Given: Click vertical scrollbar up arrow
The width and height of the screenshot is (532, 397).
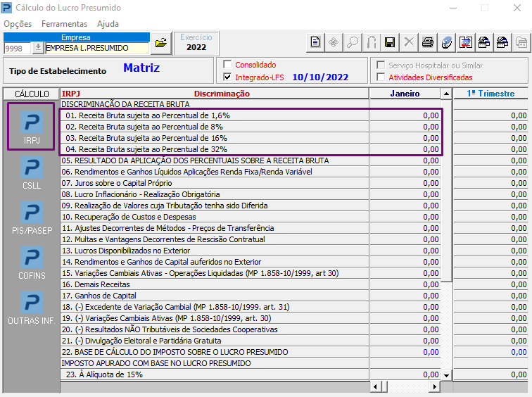Looking at the screenshot, I should point(446,94).
